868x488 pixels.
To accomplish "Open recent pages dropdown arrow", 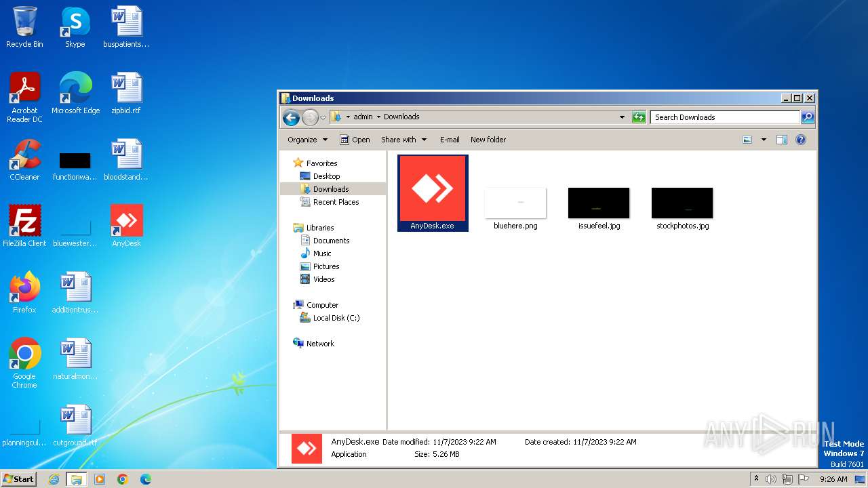I will (x=323, y=117).
